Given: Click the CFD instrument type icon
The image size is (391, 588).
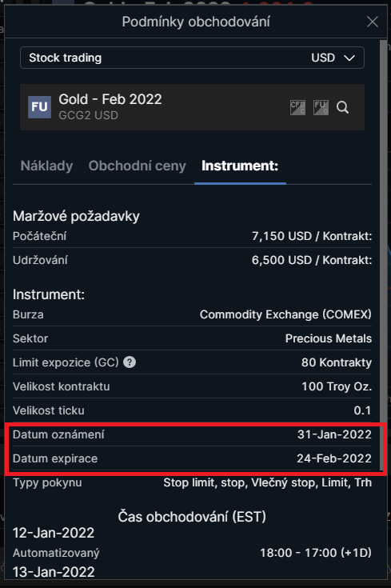Looking at the screenshot, I should pyautogui.click(x=297, y=108).
